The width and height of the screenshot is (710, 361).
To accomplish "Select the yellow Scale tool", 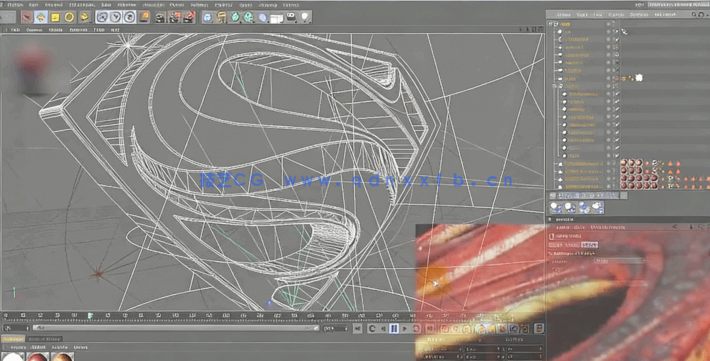I will coord(55,17).
